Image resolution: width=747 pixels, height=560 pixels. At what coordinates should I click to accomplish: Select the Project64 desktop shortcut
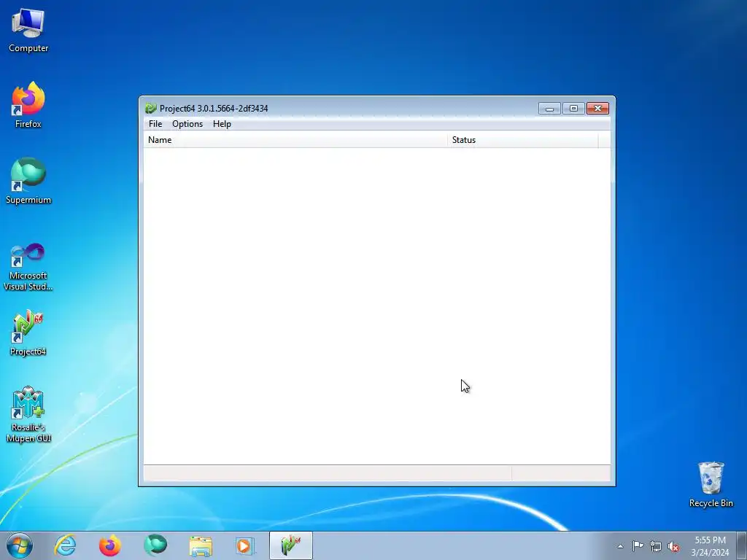pyautogui.click(x=28, y=332)
